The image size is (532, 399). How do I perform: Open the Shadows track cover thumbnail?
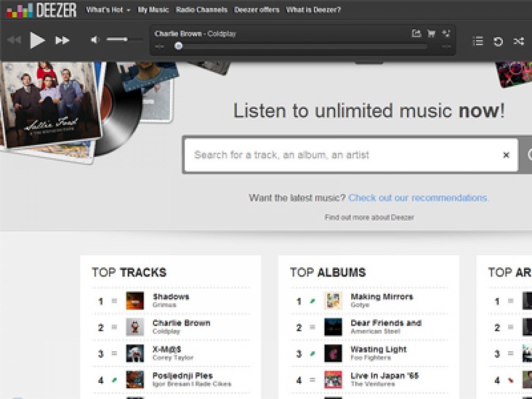(x=135, y=301)
